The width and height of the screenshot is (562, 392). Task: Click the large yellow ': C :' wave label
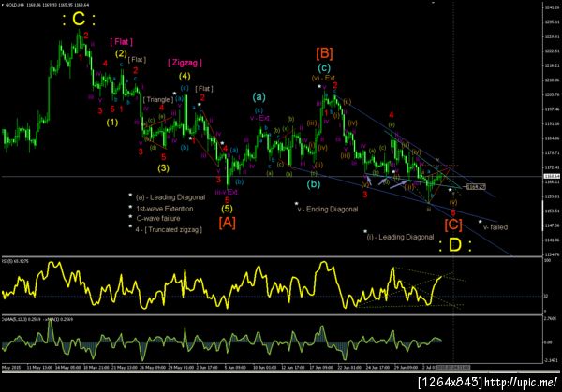point(79,19)
